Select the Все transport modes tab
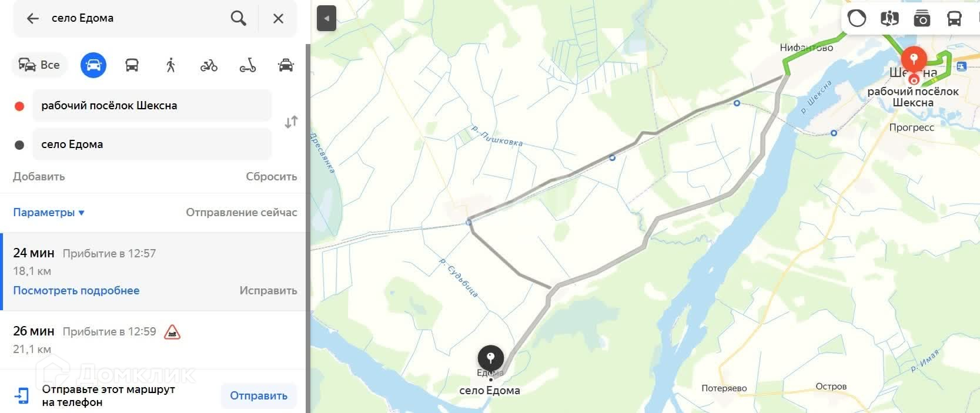This screenshot has height=413, width=980. click(x=39, y=65)
